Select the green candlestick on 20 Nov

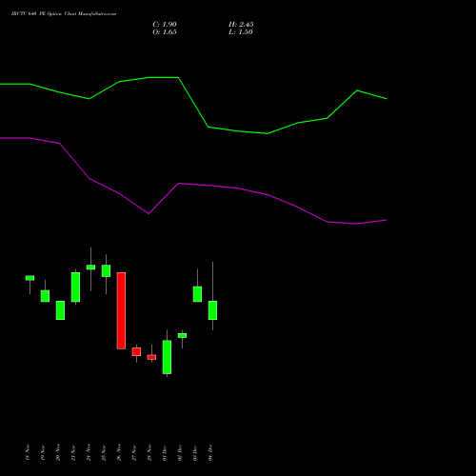click(x=60, y=310)
